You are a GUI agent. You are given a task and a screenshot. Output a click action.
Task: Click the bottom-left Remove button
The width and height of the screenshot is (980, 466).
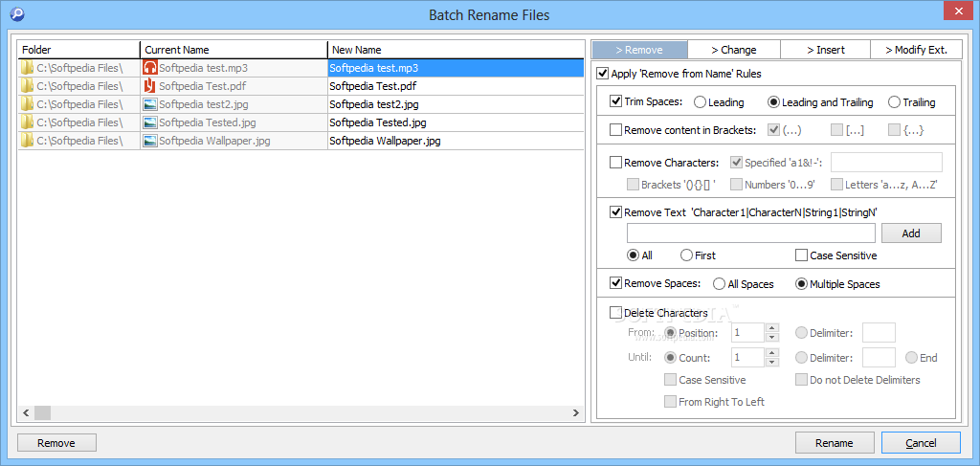(56, 443)
